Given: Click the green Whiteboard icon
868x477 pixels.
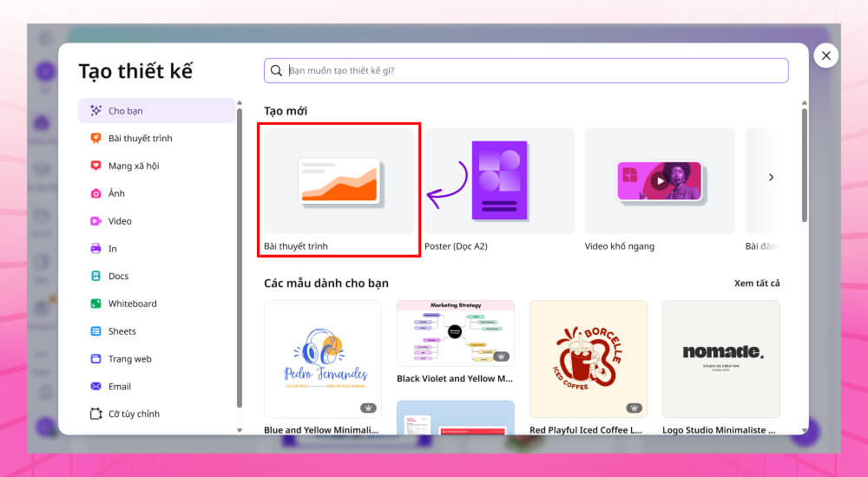Looking at the screenshot, I should click(95, 304).
